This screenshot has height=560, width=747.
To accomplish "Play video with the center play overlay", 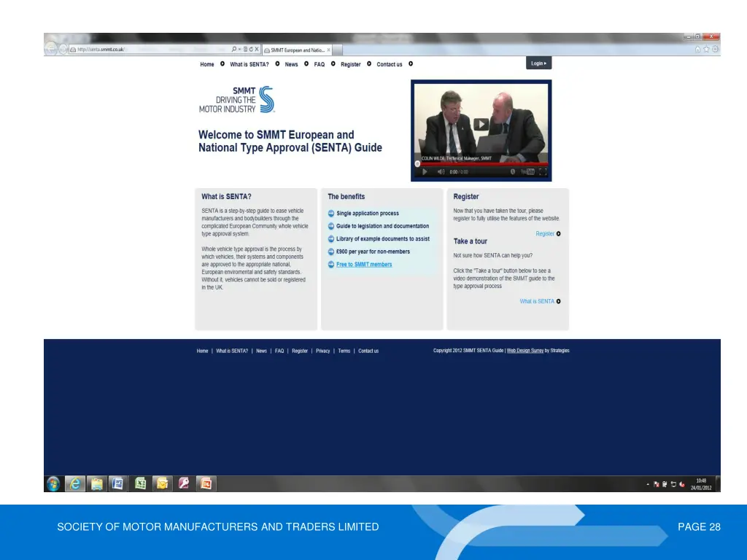I will pos(481,124).
